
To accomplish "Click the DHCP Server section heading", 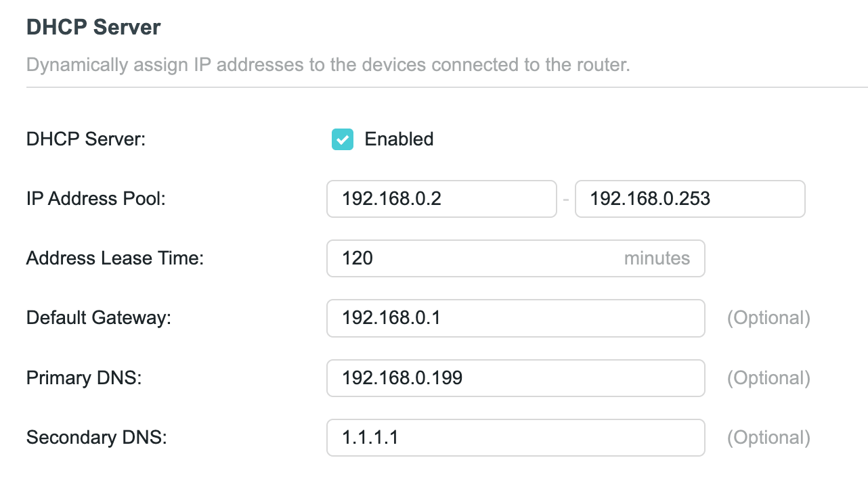I will (x=93, y=28).
